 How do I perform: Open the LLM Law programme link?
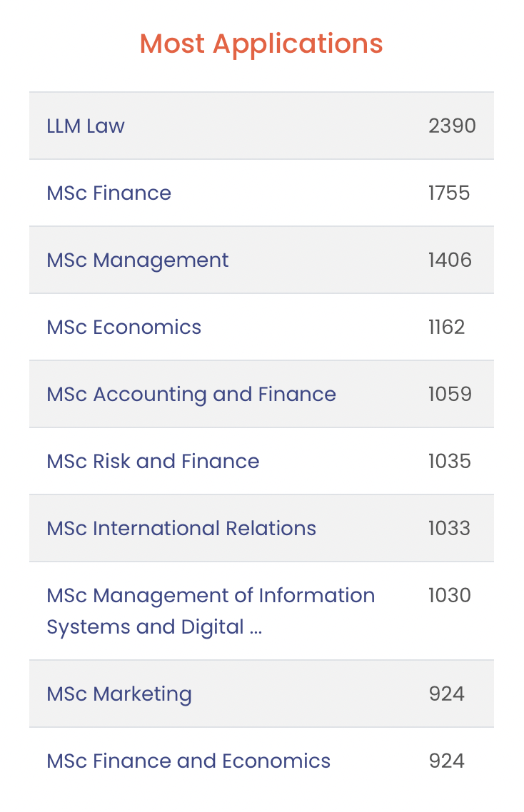coord(86,126)
